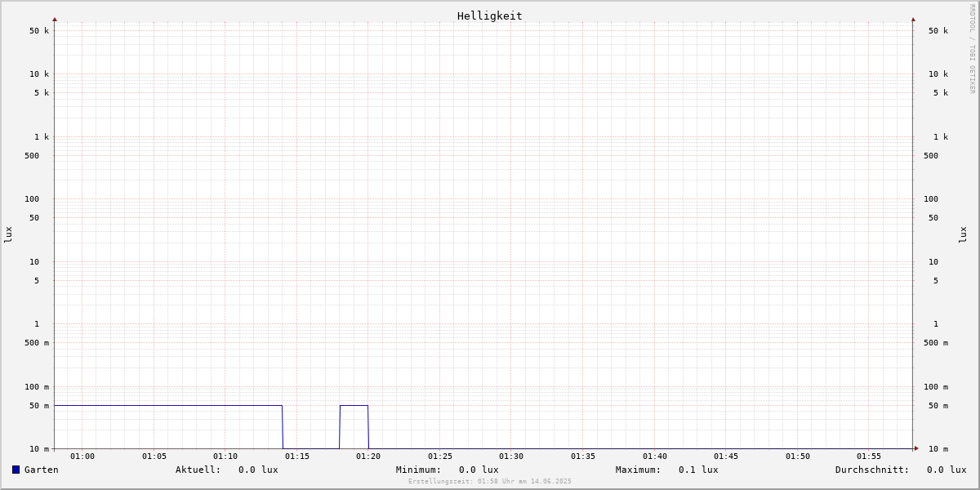
Task: Click the 01:25 time axis label
Action: [x=440, y=457]
